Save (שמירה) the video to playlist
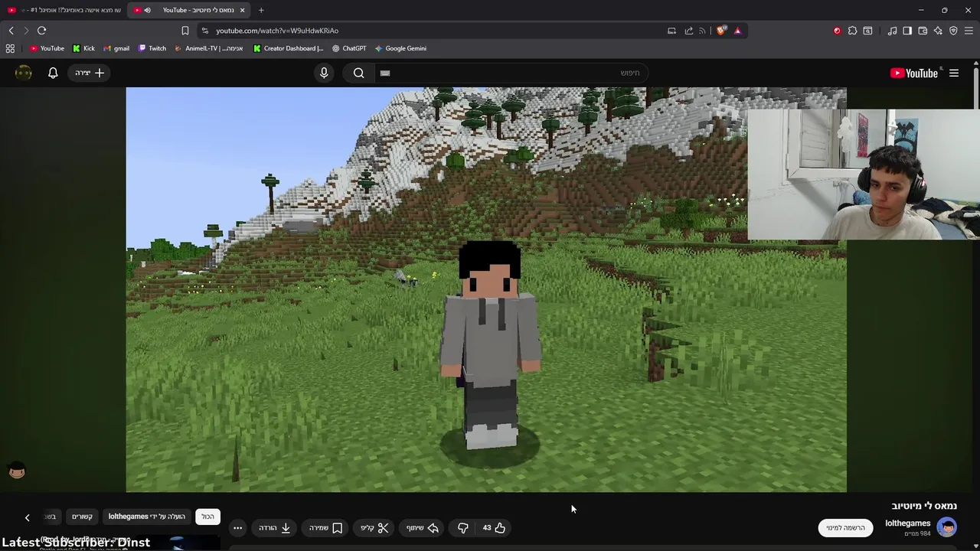Viewport: 980px width, 551px height. 326,528
